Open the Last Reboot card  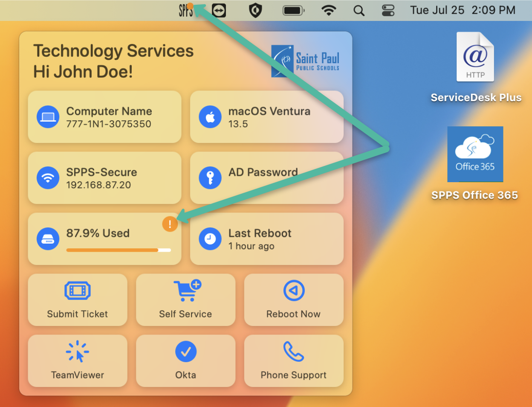coord(267,239)
